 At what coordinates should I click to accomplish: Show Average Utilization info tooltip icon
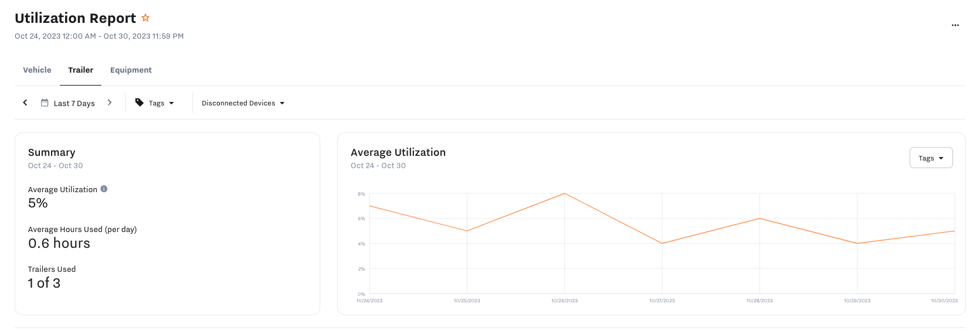[x=104, y=189]
